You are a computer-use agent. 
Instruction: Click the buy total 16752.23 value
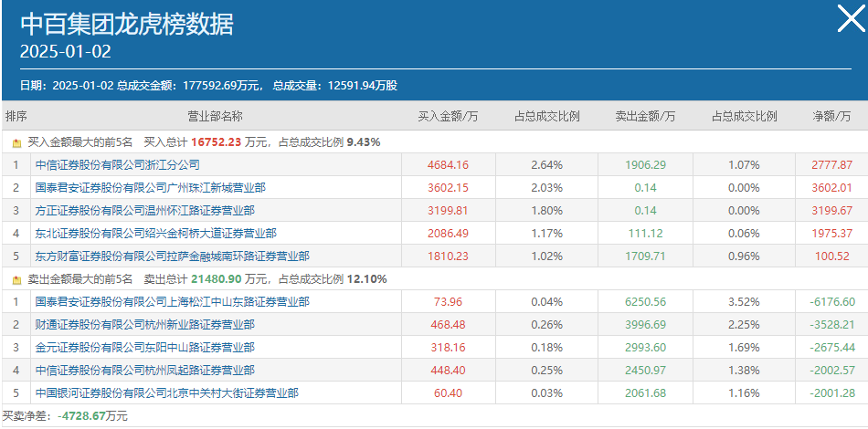pyautogui.click(x=217, y=142)
